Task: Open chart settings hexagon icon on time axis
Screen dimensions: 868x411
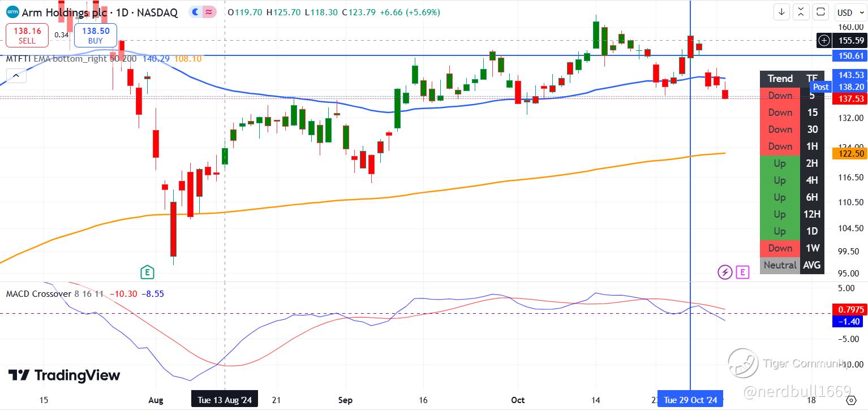Action: tap(850, 400)
